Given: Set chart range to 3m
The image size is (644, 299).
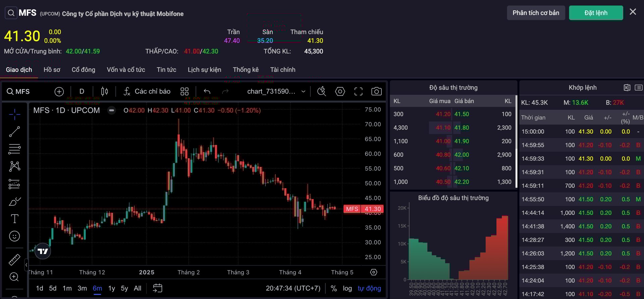Looking at the screenshot, I should (82, 288).
